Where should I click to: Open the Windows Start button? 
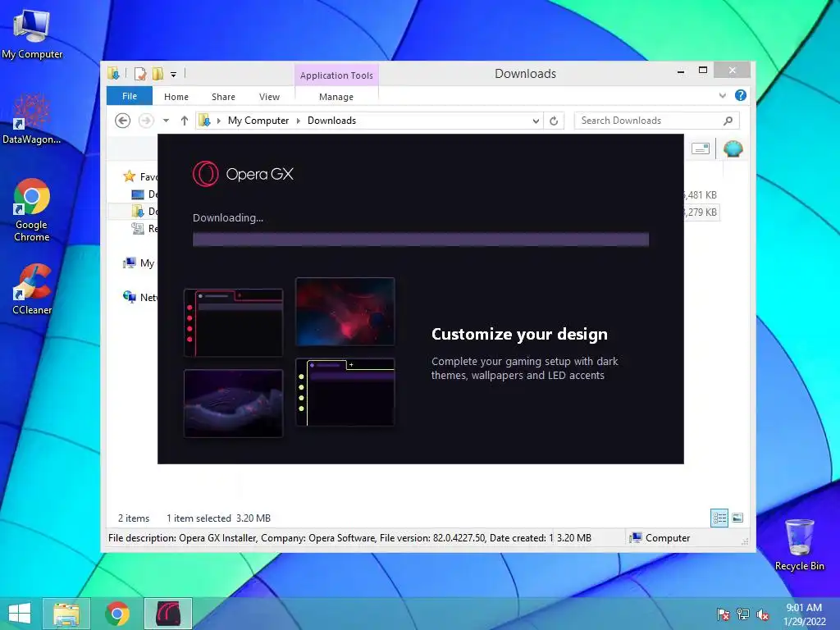(20, 614)
